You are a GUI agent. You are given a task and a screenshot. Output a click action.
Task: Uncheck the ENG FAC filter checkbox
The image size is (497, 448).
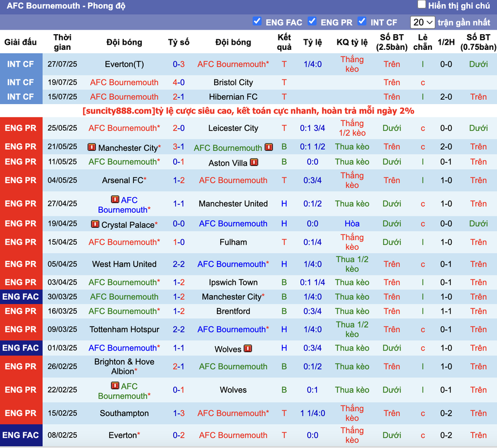[257, 21]
